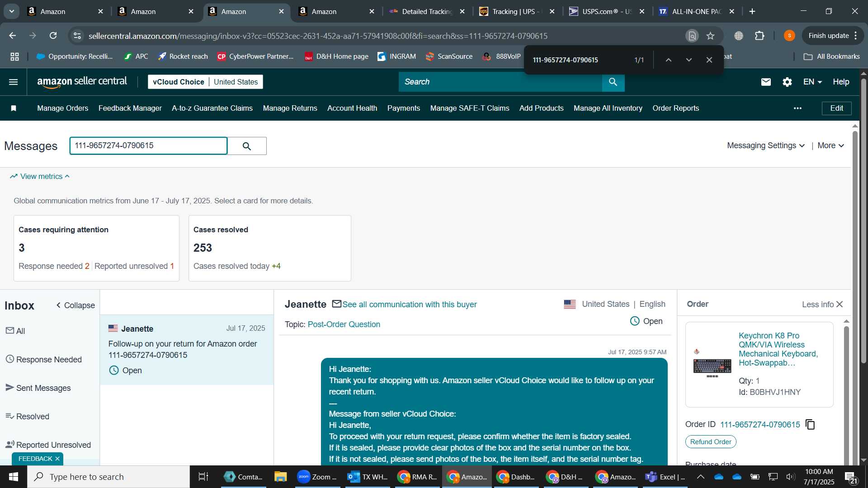Switch to the Tracking UPS tab
Screen dimensions: 868x488
pos(517,11)
